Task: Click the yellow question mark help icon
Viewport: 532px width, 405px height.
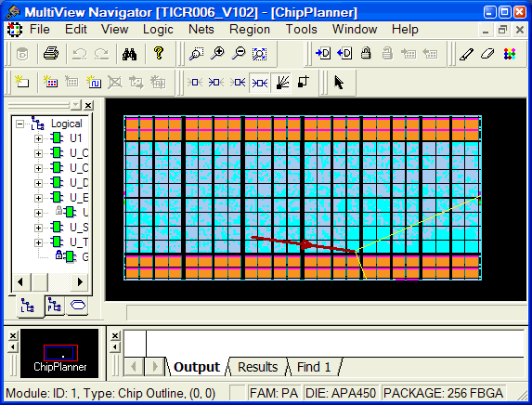Action: click(159, 53)
